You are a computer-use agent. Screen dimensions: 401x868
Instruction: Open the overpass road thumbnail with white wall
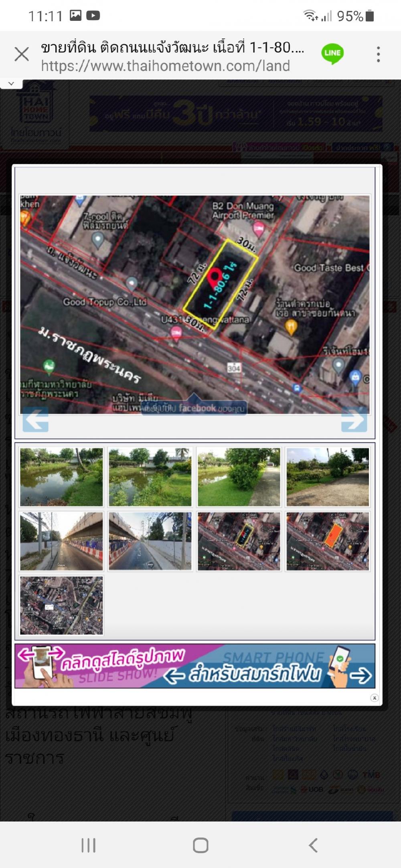click(x=150, y=541)
